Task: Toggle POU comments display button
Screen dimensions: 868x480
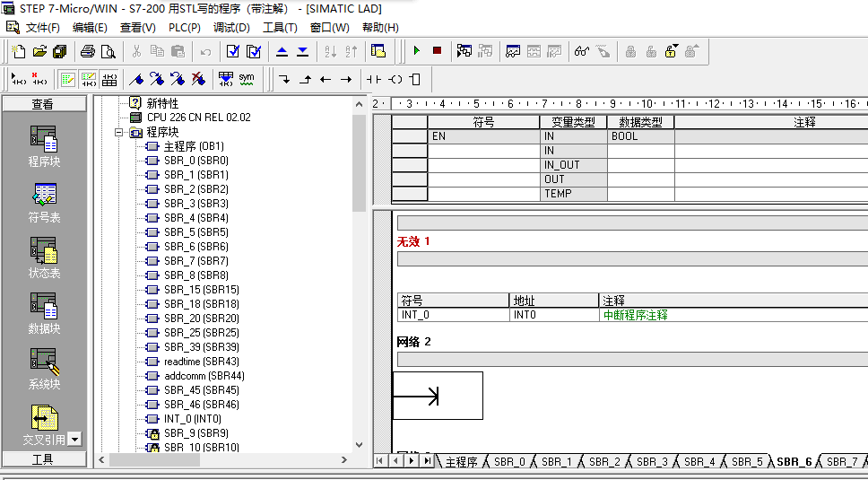Action: (x=67, y=79)
